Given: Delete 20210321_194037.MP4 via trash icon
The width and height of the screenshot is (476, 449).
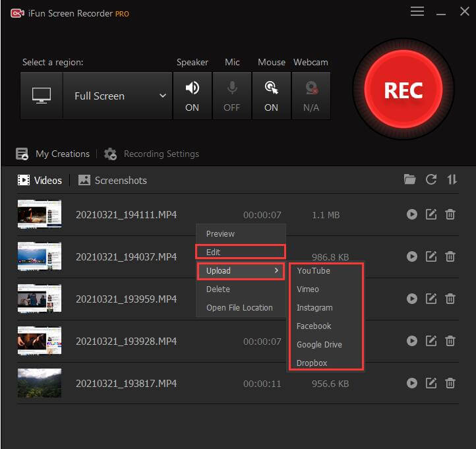Looking at the screenshot, I should coord(450,256).
